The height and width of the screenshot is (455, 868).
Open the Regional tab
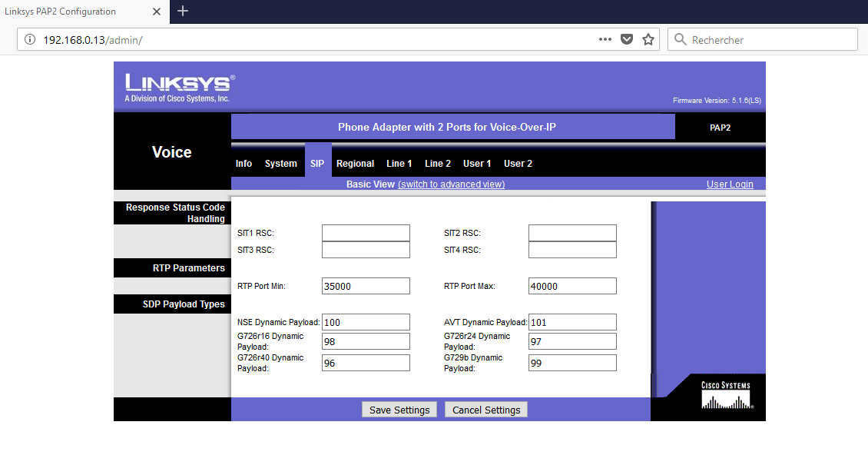tap(355, 164)
